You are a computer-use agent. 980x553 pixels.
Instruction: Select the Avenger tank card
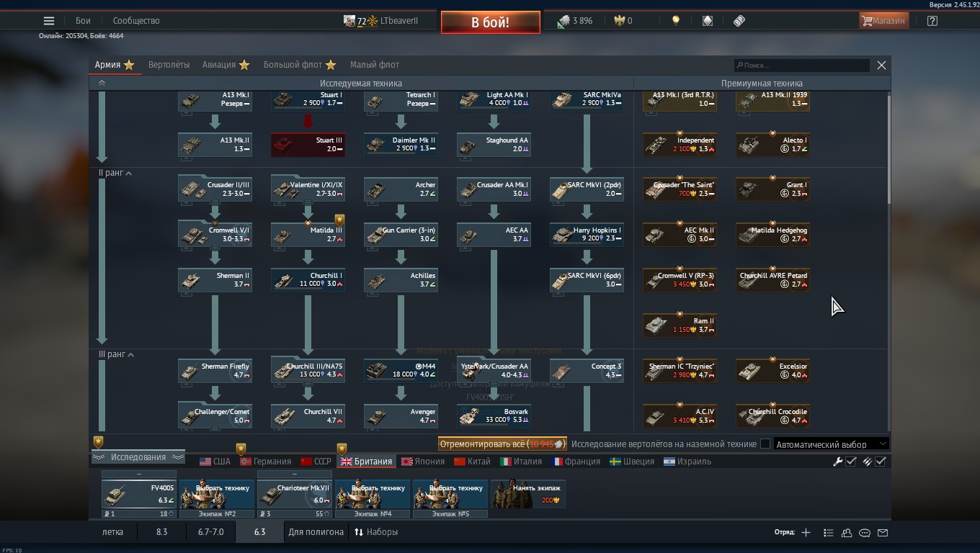point(401,416)
